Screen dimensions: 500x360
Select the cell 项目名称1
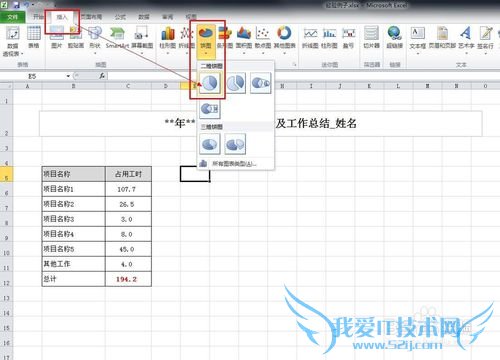click(74, 189)
